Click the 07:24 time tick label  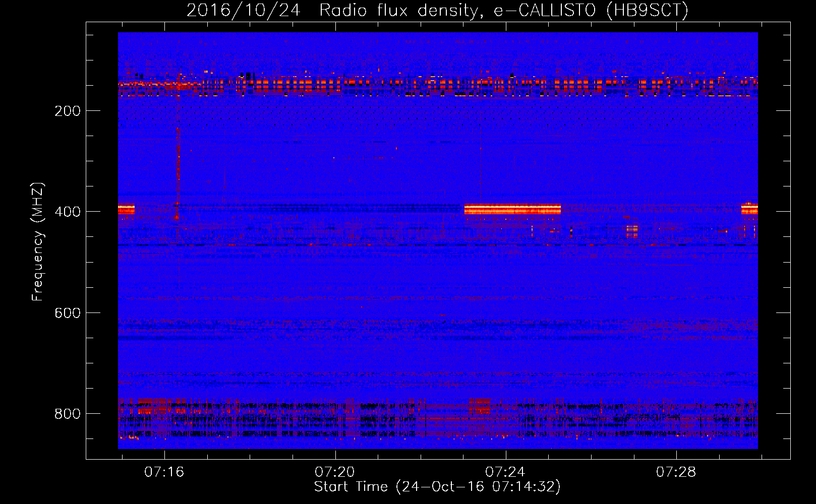click(505, 472)
